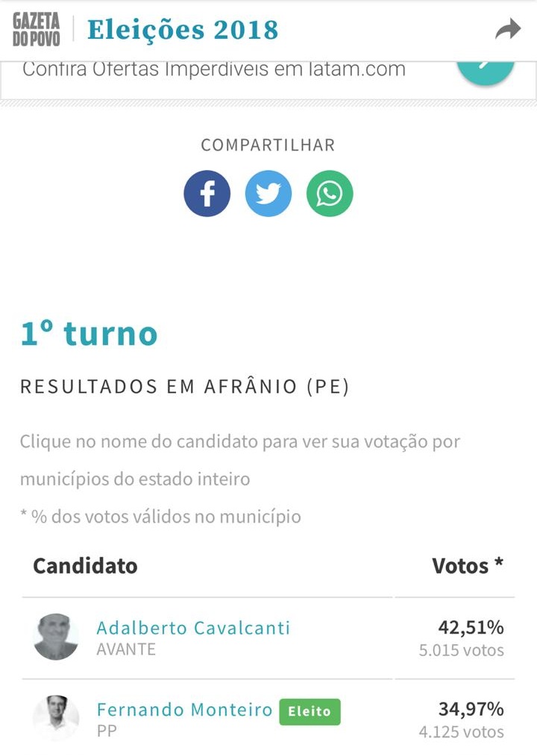
Task: Click the 42,51% vote percentage
Action: 471,627
